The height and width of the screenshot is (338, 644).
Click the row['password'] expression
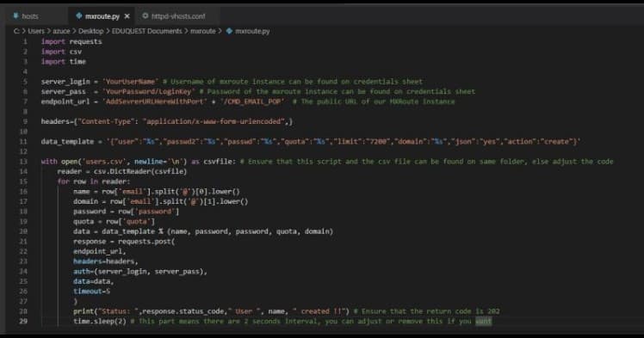(148, 212)
